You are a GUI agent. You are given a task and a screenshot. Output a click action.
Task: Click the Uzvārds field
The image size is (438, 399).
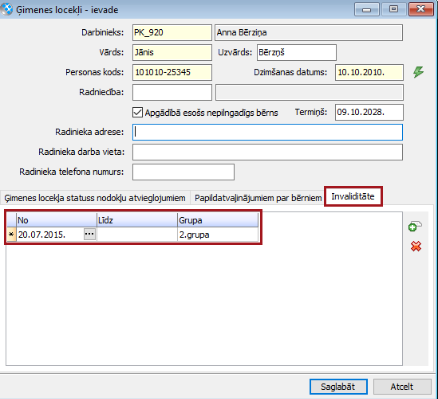297,52
